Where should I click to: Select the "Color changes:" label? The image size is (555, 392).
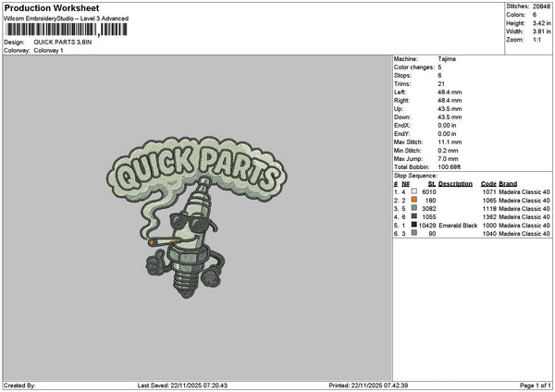414,67
